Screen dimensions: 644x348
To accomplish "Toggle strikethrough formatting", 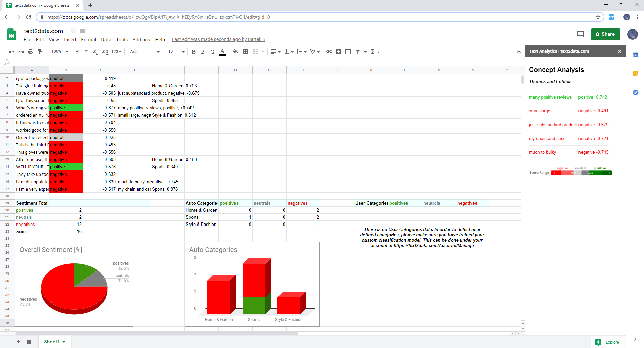I will click(x=212, y=52).
